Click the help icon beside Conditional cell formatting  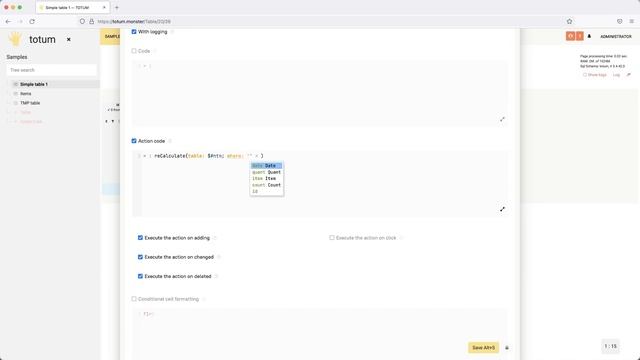point(204,299)
